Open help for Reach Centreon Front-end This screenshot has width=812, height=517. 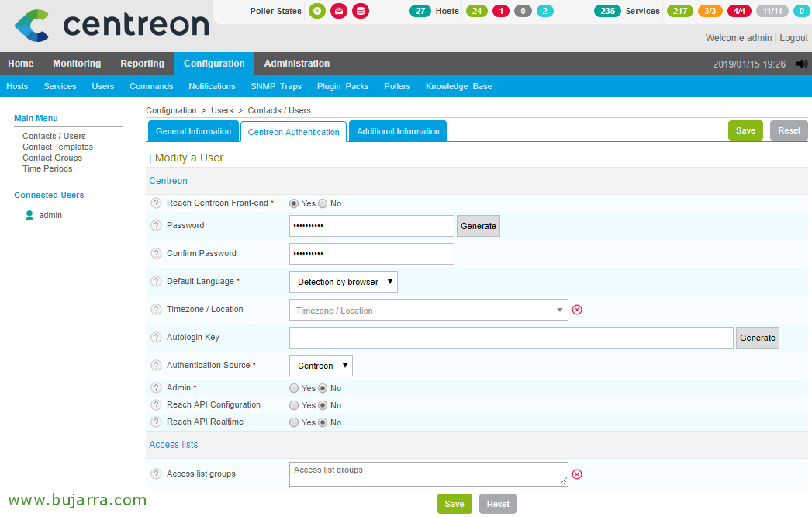156,203
